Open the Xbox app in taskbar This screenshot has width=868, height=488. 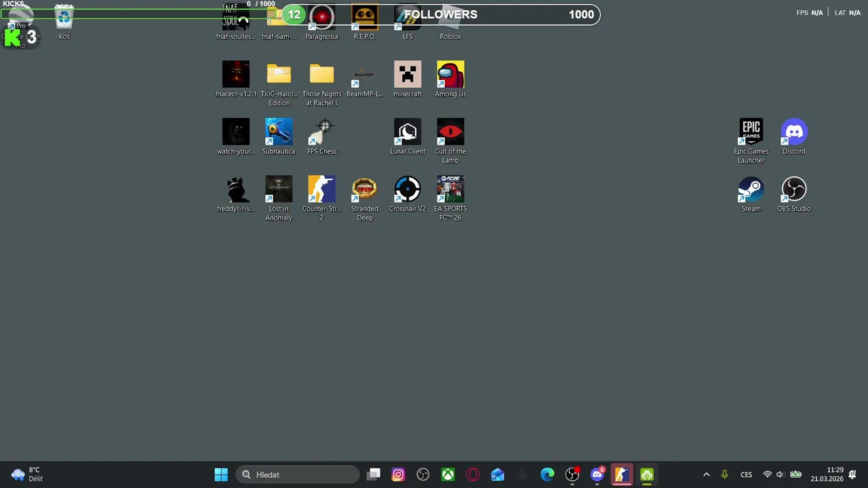pyautogui.click(x=448, y=474)
